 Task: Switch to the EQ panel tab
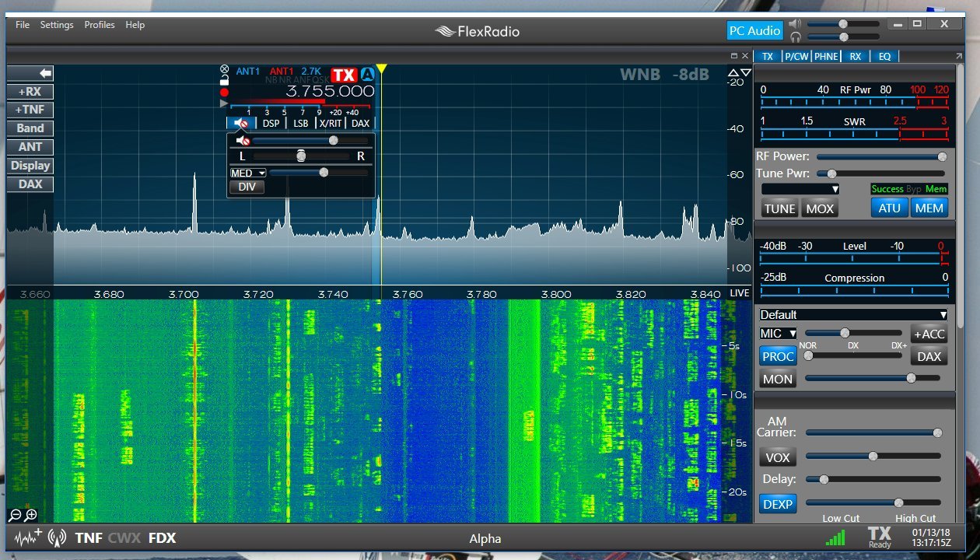885,56
